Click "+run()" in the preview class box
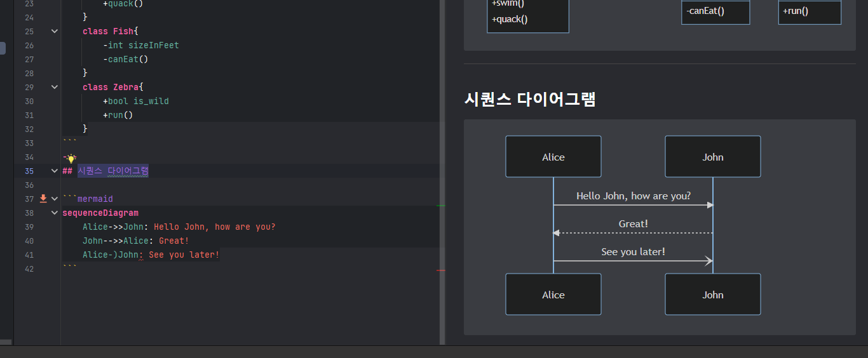The height and width of the screenshot is (358, 868). tap(796, 11)
